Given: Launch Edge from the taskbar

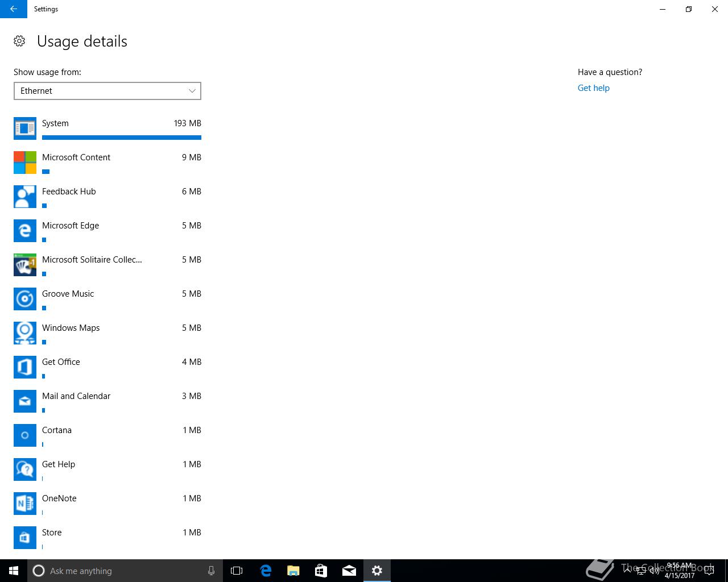Looking at the screenshot, I should (x=266, y=571).
